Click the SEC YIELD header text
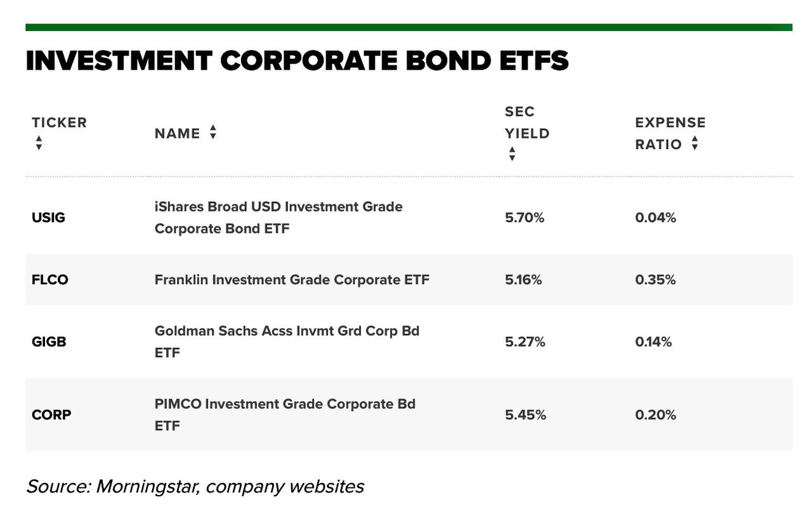The height and width of the screenshot is (509, 812). (527, 122)
